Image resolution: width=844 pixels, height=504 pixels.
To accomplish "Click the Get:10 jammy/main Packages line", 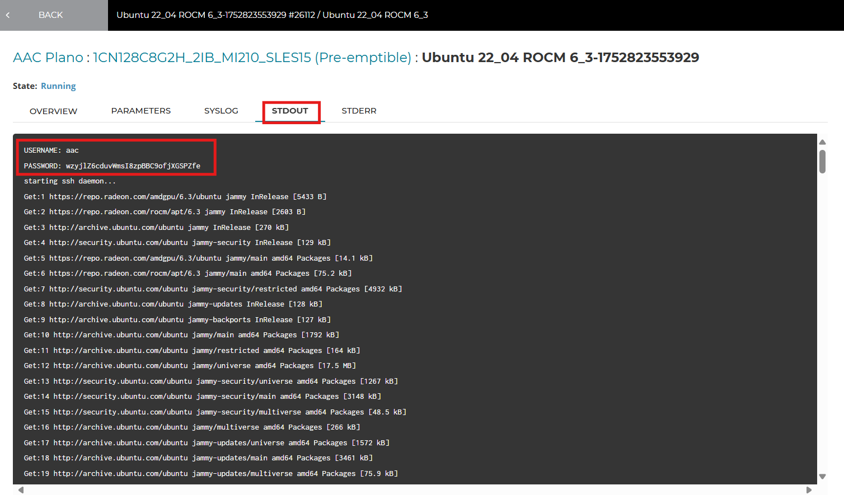I will point(181,335).
